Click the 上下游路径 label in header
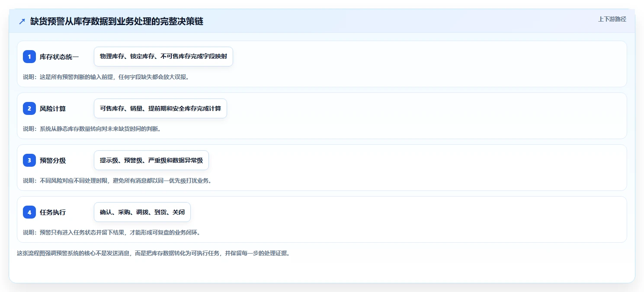This screenshot has height=292, width=644. click(x=612, y=19)
